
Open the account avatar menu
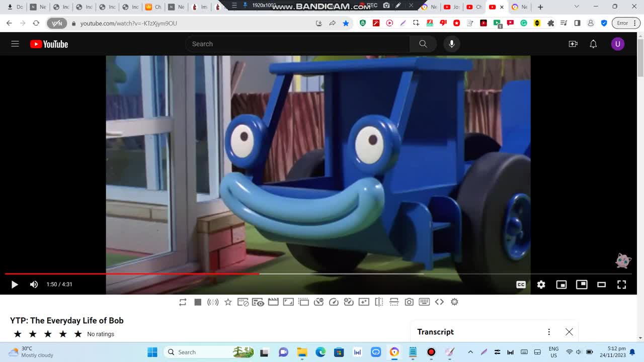(618, 44)
